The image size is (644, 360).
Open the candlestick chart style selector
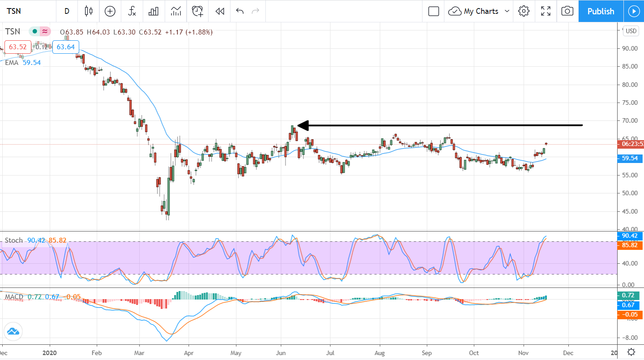(88, 11)
